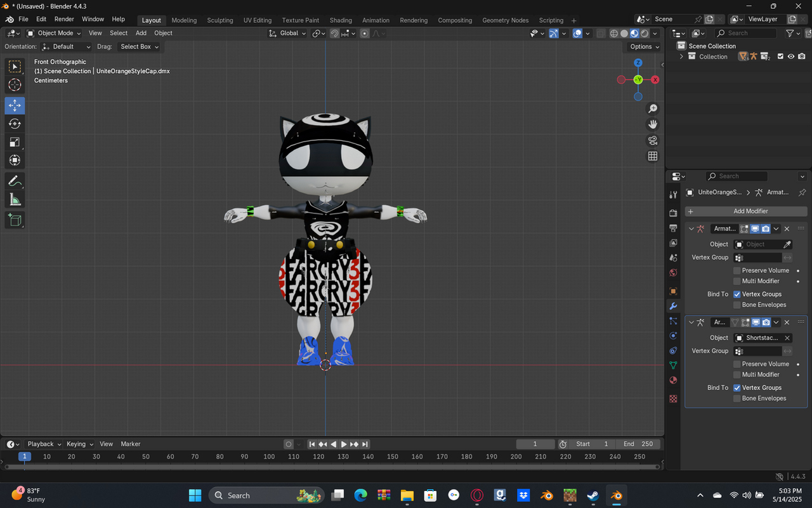Switch to Rendered viewport shading
Viewport: 812px width, 508px height.
pyautogui.click(x=645, y=33)
